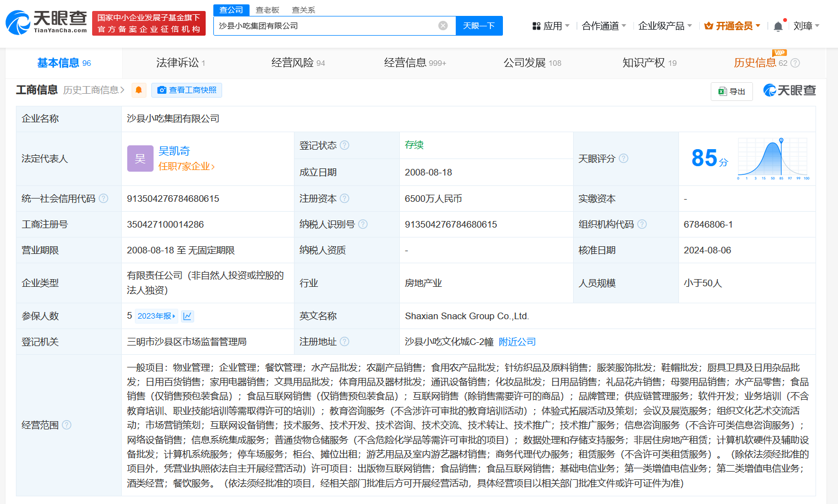Click the score distribution chart
838x504 pixels.
point(774,159)
